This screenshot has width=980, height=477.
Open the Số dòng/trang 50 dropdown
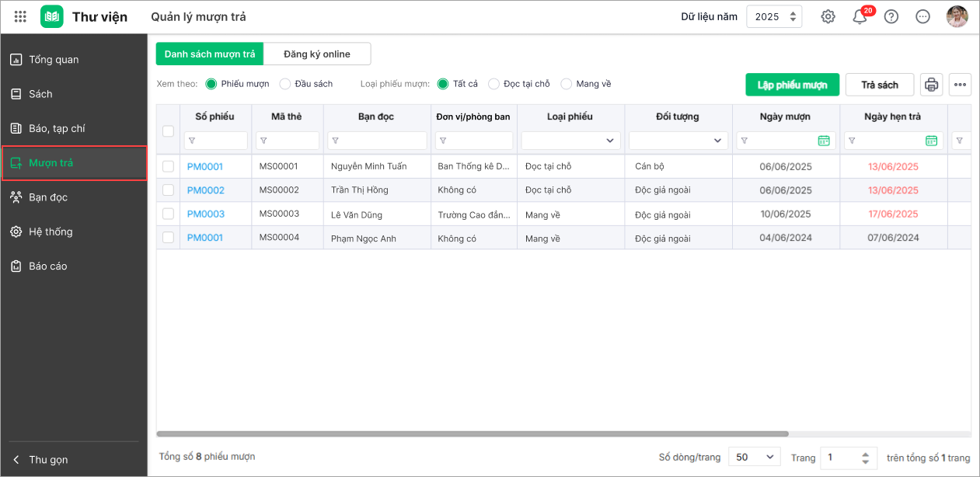click(x=755, y=458)
